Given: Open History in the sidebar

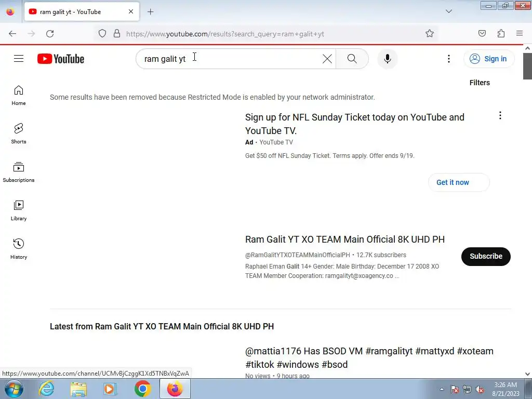Looking at the screenshot, I should coord(19,249).
